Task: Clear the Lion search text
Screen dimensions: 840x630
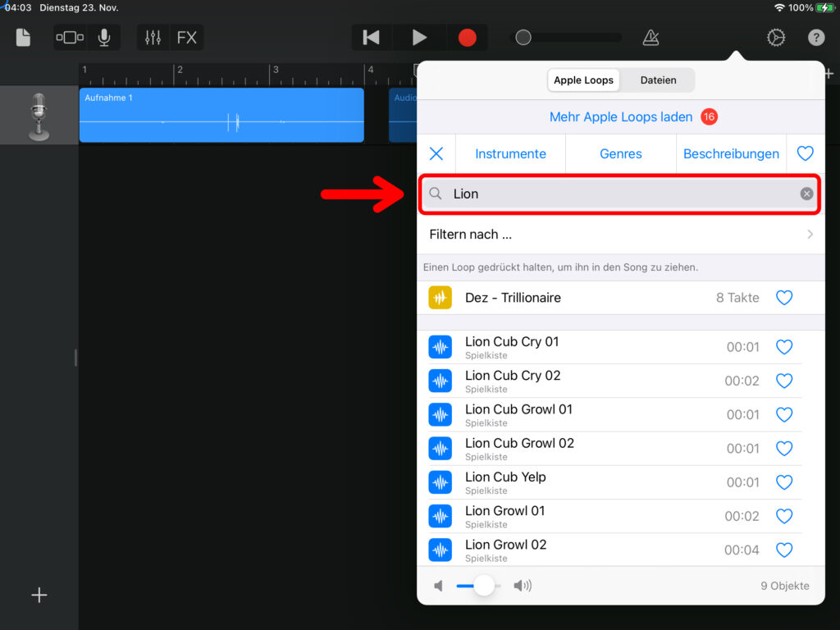Action: (806, 194)
